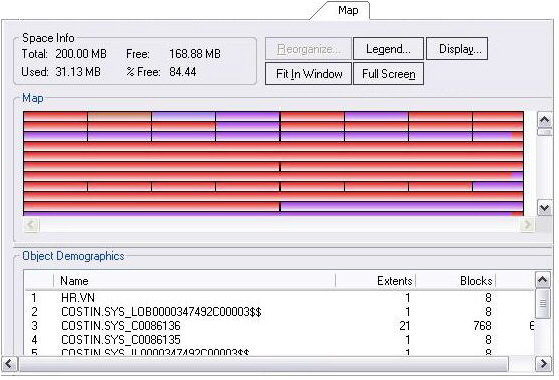Select COSTIN.SYS_LOB0000347492C00003$$ row
The image size is (559, 380).
(279, 312)
